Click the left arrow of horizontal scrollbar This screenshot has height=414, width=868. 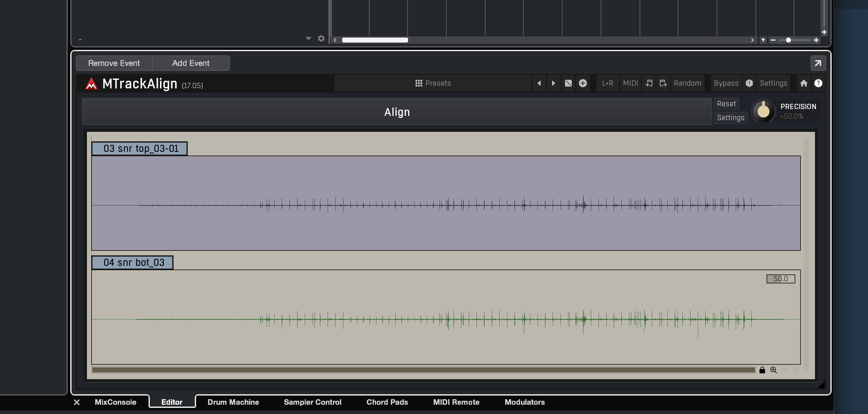[x=335, y=40]
